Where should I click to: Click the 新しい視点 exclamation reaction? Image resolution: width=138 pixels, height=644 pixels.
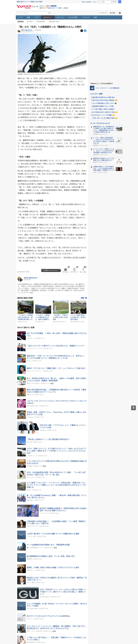click(83, 270)
